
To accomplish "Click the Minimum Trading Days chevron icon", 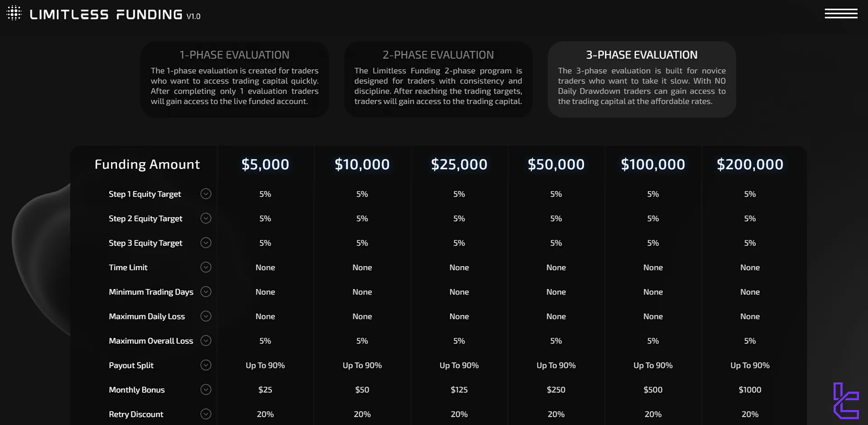I will [206, 292].
